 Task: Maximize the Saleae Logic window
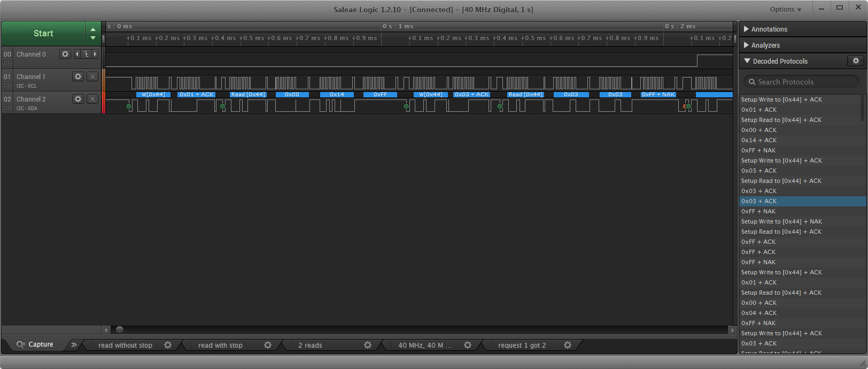click(x=840, y=8)
